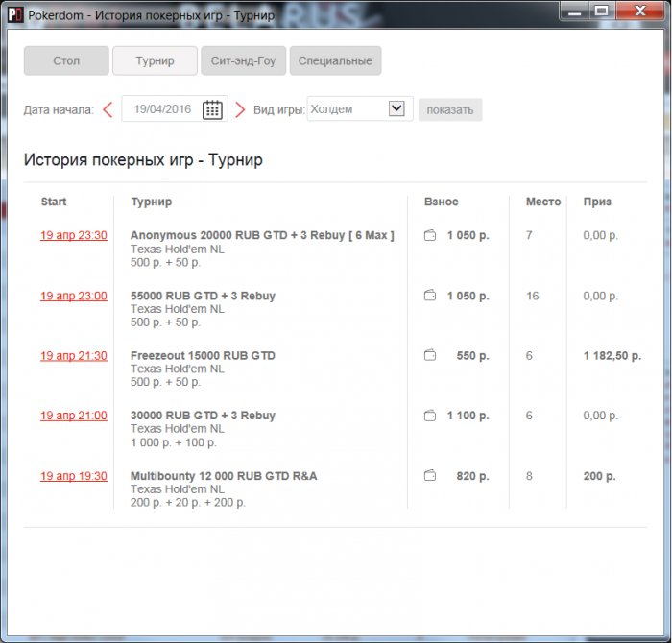The width and height of the screenshot is (672, 643).
Task: Switch to the Сит-энд-Гоу tab
Action: [x=243, y=60]
